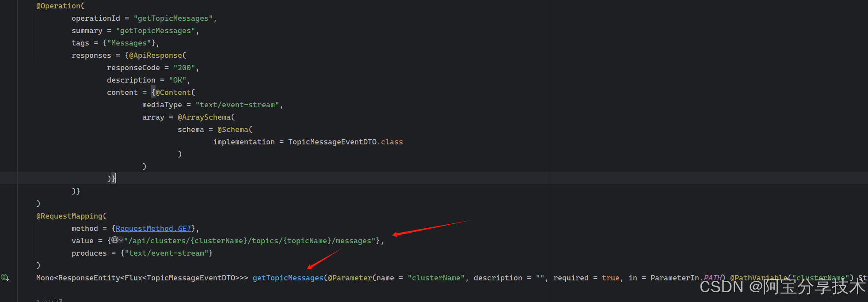The height and width of the screenshot is (302, 868).
Task: Click the @Content annotation
Action: (x=173, y=92)
